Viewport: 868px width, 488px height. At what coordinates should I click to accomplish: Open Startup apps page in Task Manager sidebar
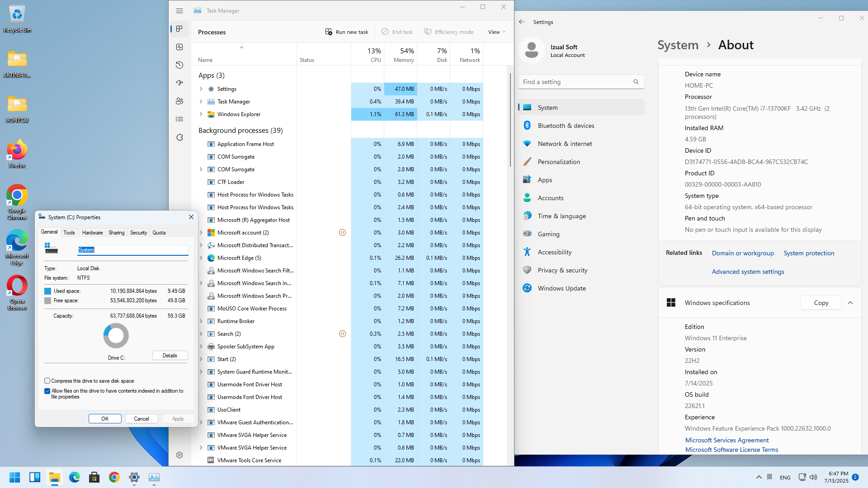pyautogui.click(x=179, y=83)
